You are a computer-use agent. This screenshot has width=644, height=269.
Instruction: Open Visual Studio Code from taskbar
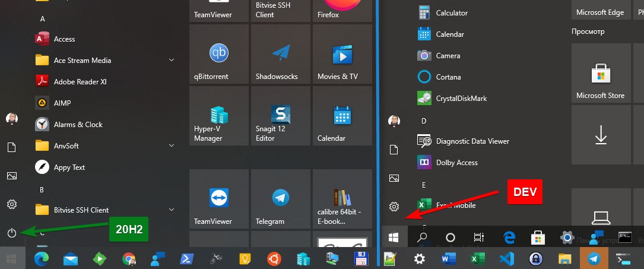507,259
